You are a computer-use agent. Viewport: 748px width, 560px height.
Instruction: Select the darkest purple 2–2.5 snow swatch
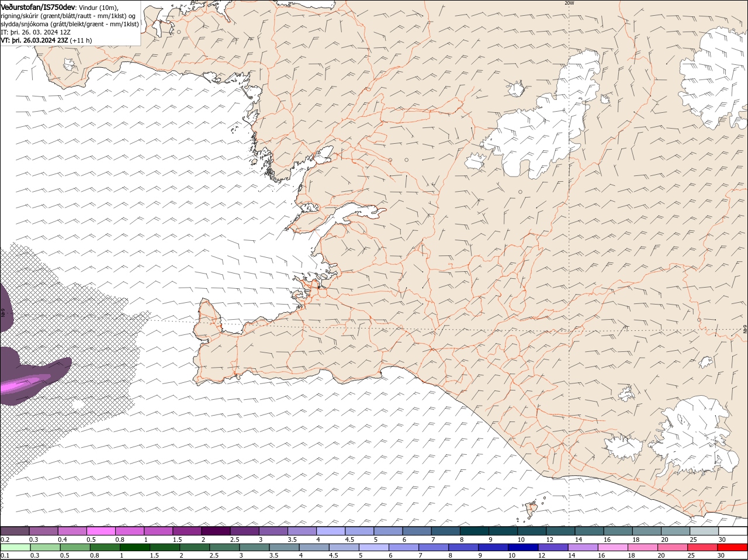(216, 531)
